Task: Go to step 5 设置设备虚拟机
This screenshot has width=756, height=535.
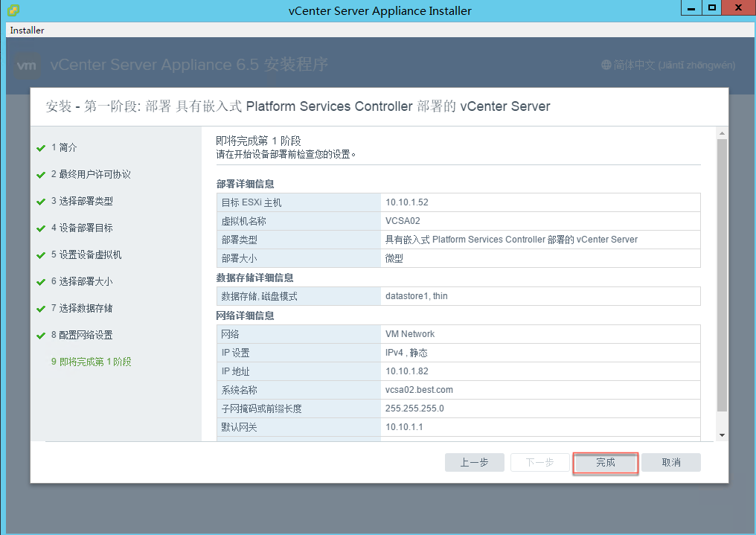Action: pyautogui.click(x=86, y=254)
